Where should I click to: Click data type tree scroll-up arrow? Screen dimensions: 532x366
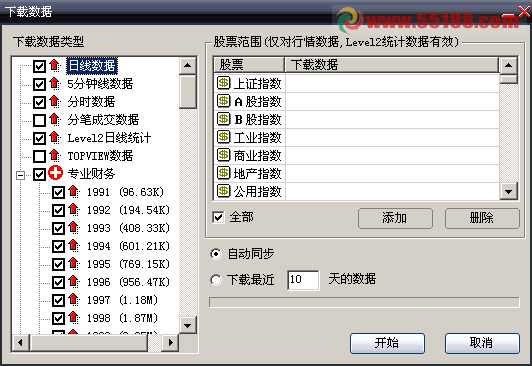click(188, 65)
